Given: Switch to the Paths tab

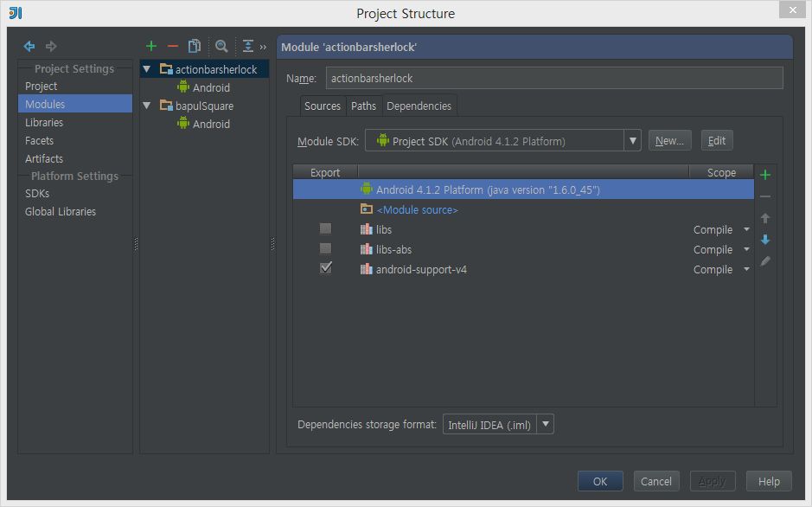Looking at the screenshot, I should 363,106.
